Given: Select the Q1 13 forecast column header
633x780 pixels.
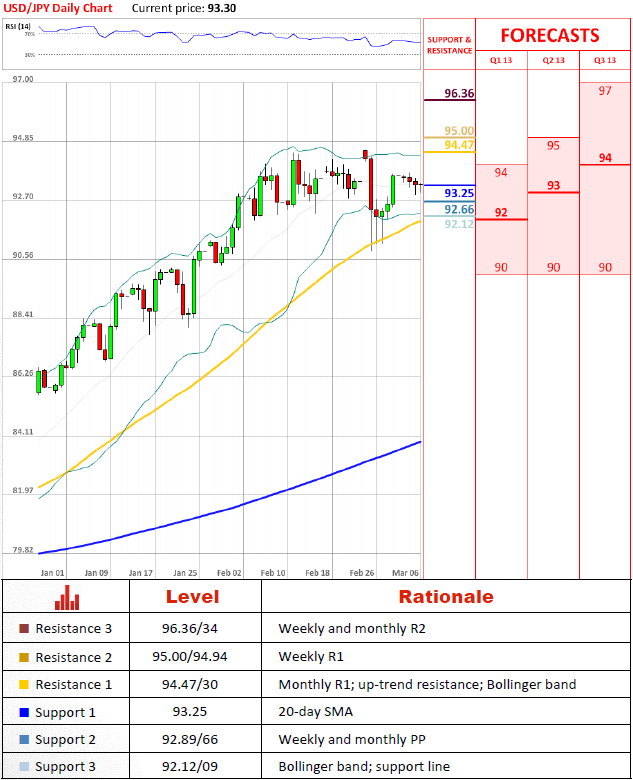Looking at the screenshot, I should (500, 61).
